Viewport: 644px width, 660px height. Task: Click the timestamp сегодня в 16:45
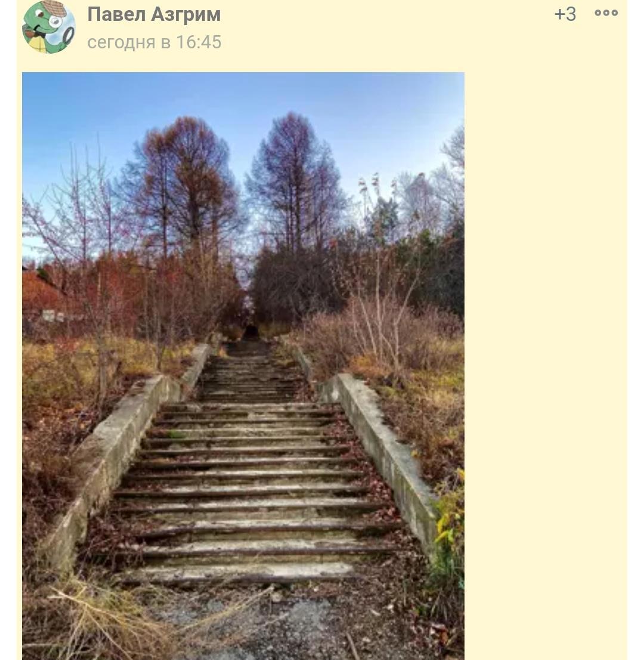point(154,42)
